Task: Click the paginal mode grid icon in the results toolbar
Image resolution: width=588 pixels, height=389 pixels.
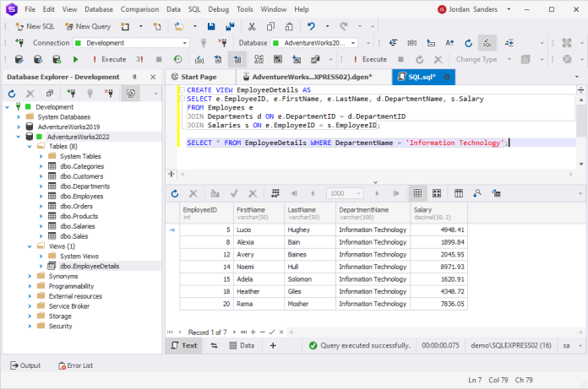Action: tap(275, 193)
